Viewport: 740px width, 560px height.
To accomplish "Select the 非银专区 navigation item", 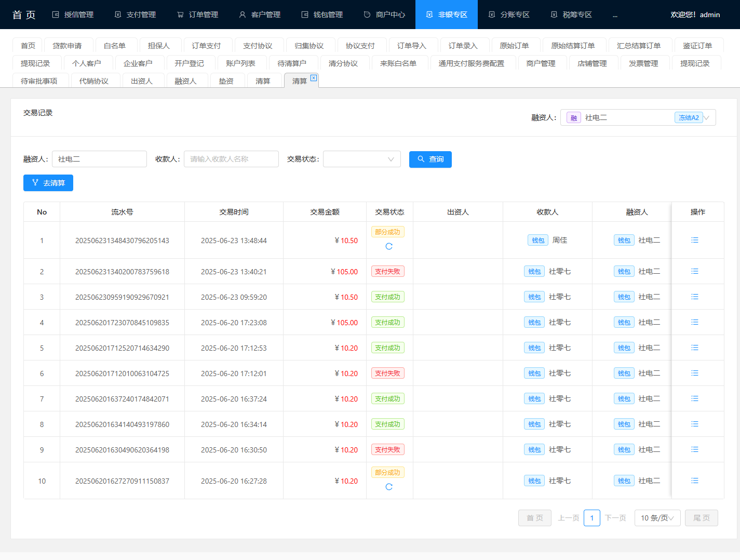I will click(x=447, y=15).
